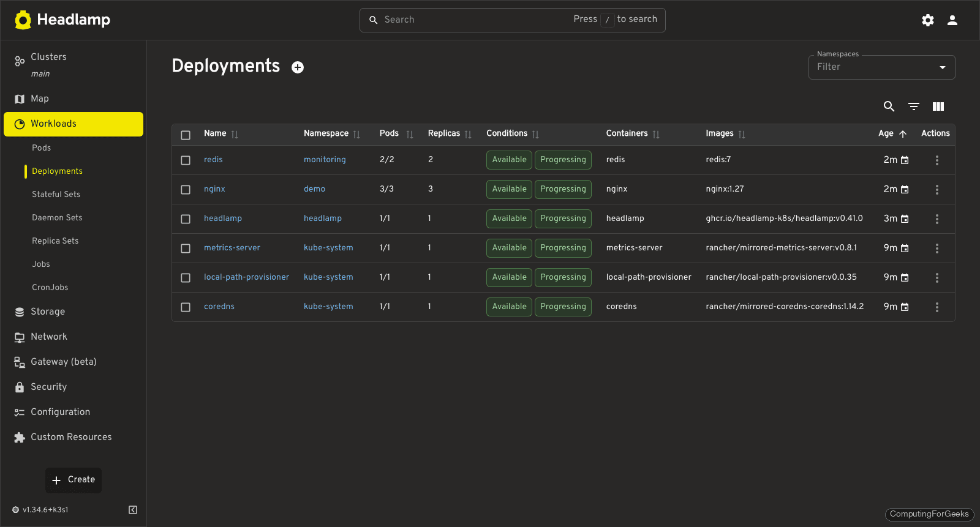Focus the top Search field
Image resolution: width=980 pixels, height=527 pixels.
click(x=512, y=20)
